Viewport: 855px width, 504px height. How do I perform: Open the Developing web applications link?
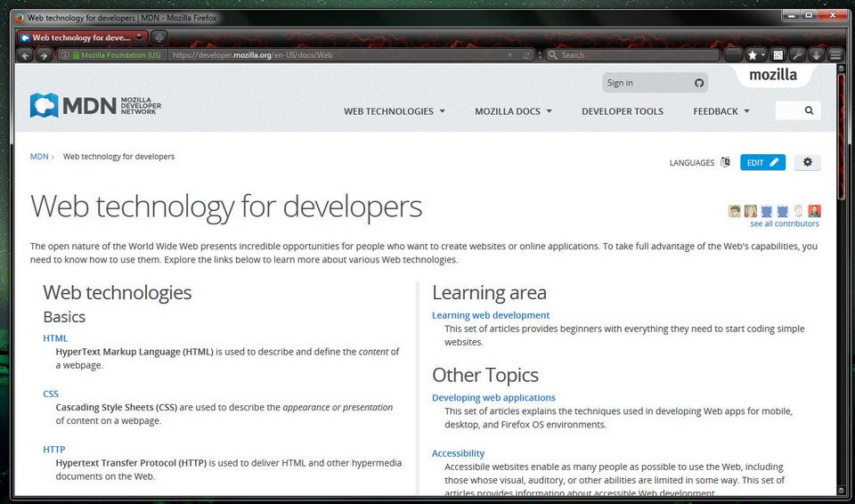493,398
